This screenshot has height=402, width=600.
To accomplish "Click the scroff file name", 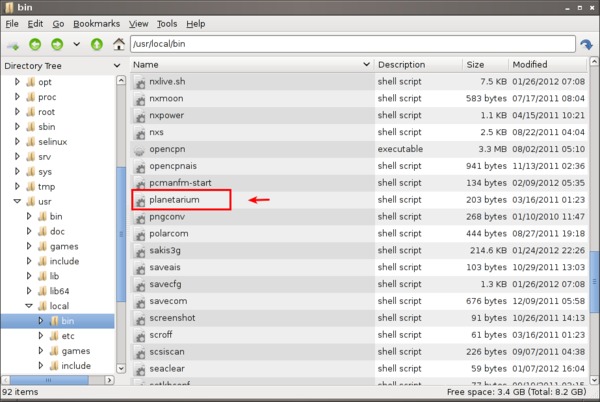I will 161,335.
